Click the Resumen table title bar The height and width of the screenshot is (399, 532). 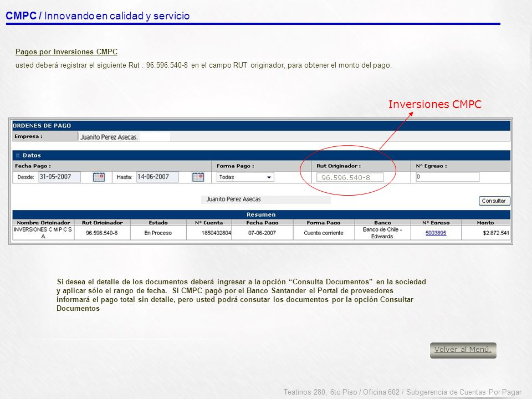(x=261, y=214)
